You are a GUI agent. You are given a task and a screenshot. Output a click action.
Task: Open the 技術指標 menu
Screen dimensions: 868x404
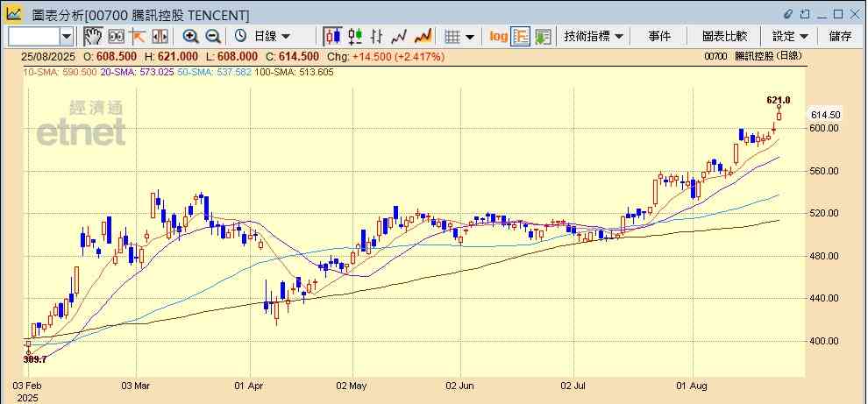click(594, 37)
